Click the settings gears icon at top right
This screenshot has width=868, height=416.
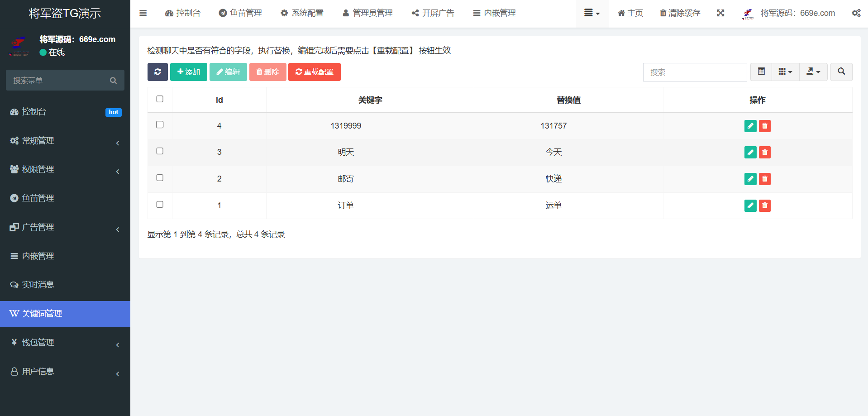point(856,13)
